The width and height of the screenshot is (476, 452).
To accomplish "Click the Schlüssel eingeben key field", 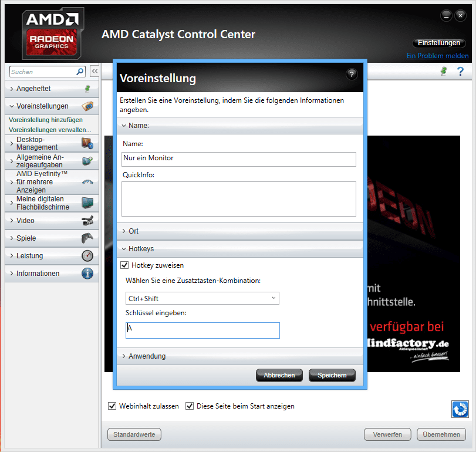I will [202, 330].
